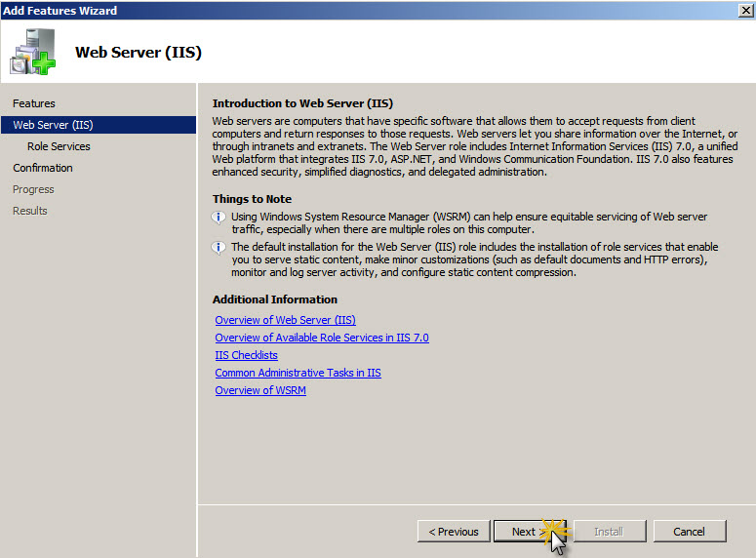Viewport: 756px width, 558px height.
Task: Select Role Services step in sidebar
Action: [59, 146]
